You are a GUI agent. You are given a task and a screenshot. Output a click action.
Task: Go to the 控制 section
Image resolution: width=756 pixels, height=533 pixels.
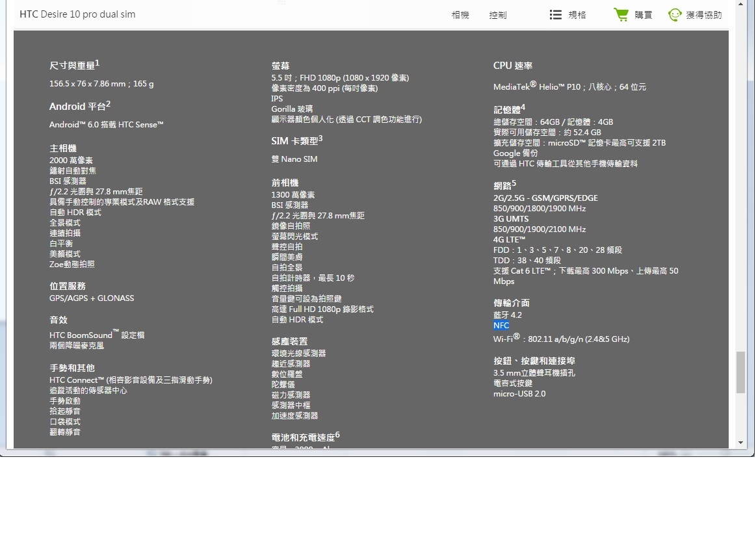(x=497, y=15)
